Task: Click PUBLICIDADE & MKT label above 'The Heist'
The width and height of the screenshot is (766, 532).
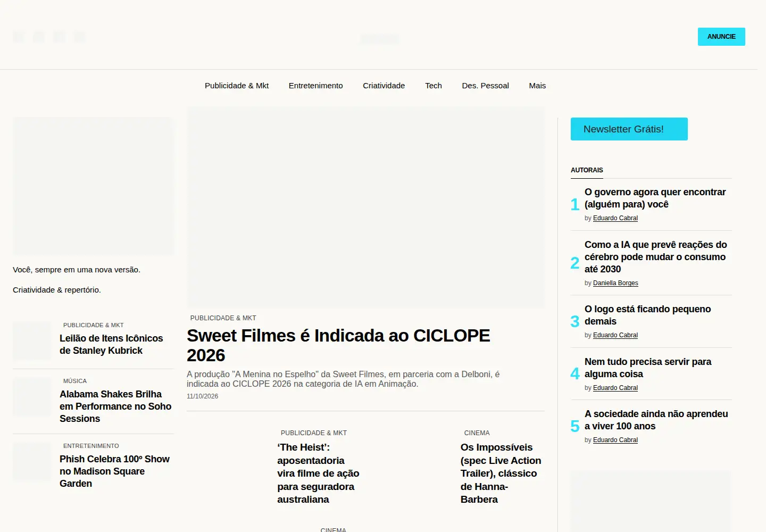Action: (314, 433)
